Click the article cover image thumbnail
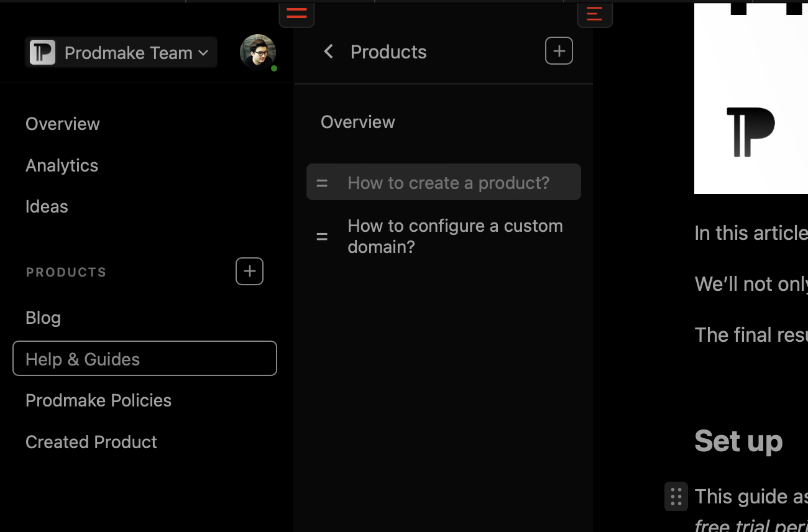The height and width of the screenshot is (532, 808). (x=751, y=99)
